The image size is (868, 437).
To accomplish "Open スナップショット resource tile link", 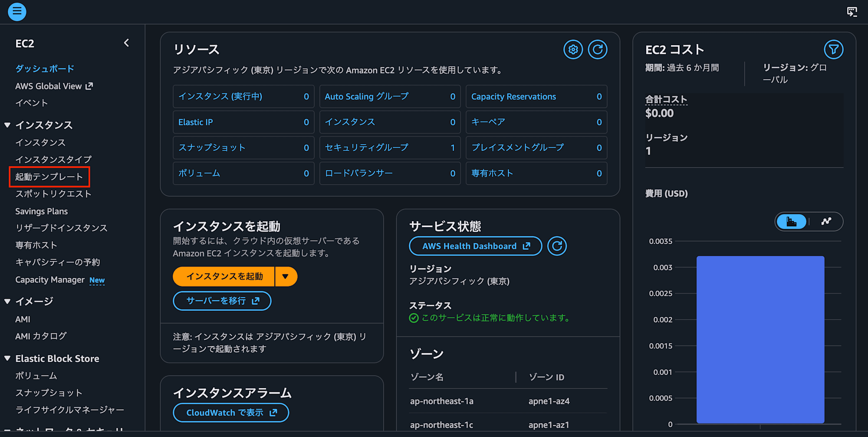I will pos(212,147).
